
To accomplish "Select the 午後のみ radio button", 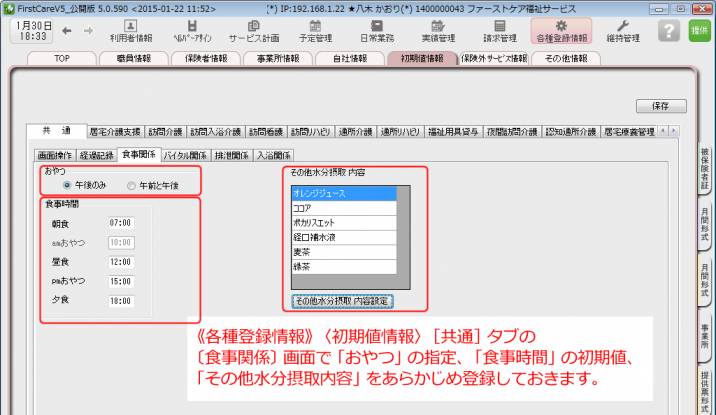I will click(67, 185).
